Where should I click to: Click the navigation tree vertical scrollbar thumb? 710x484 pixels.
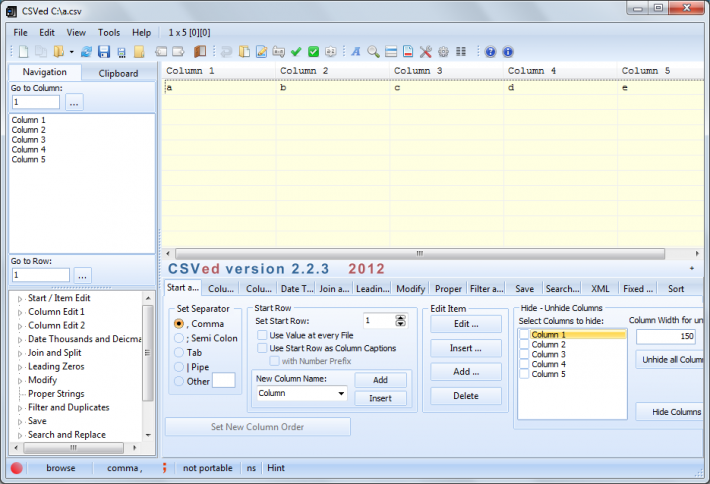[x=148, y=353]
